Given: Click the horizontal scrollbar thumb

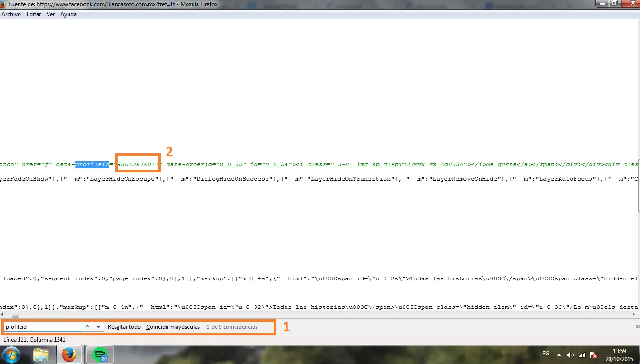Looking at the screenshot, I should (15, 315).
